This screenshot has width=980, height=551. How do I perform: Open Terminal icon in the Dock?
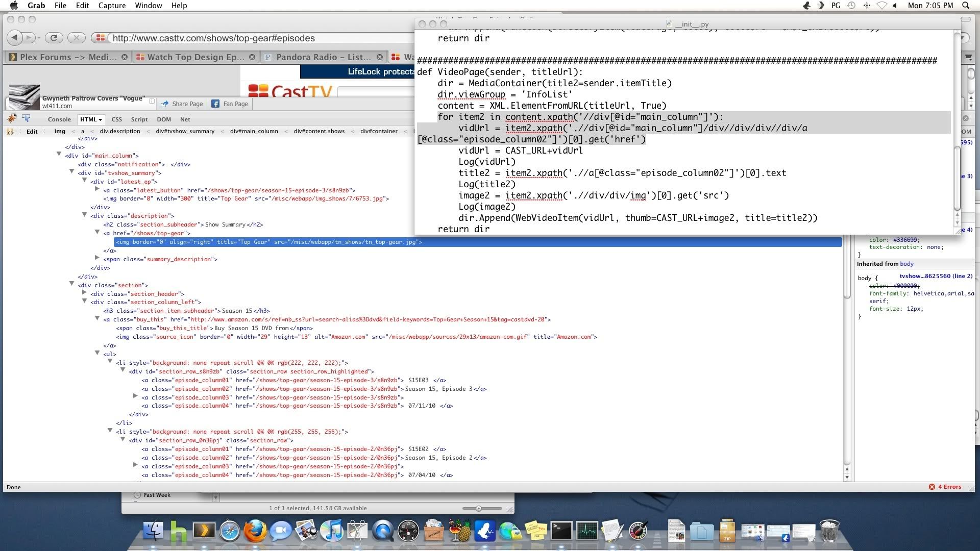point(561,531)
